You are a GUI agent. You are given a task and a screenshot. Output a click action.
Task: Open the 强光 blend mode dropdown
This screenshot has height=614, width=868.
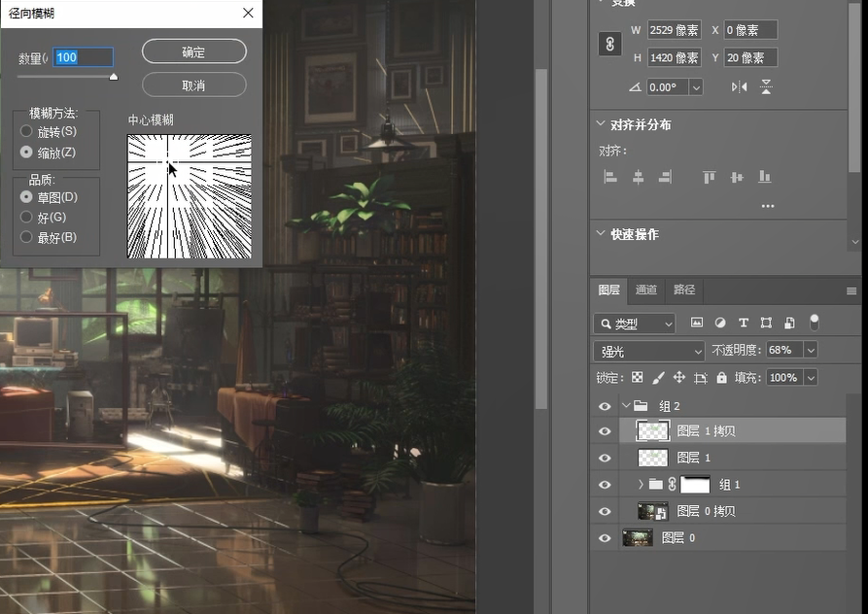pyautogui.click(x=648, y=352)
